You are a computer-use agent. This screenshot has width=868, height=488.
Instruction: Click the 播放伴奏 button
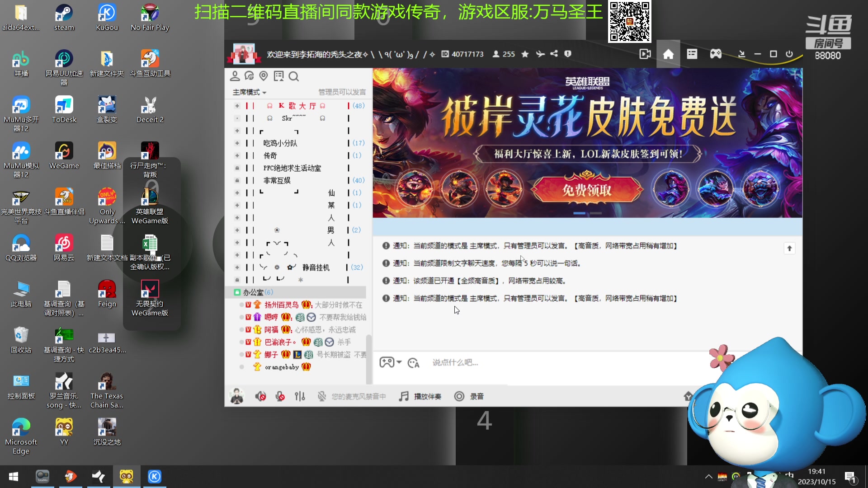coord(420,396)
